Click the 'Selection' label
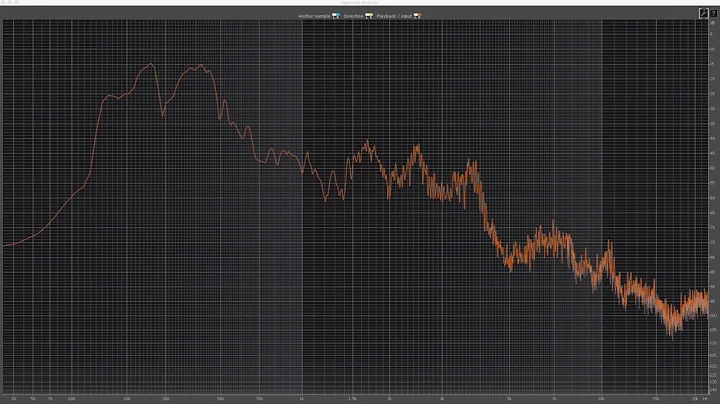This screenshot has width=720, height=404. pos(354,16)
